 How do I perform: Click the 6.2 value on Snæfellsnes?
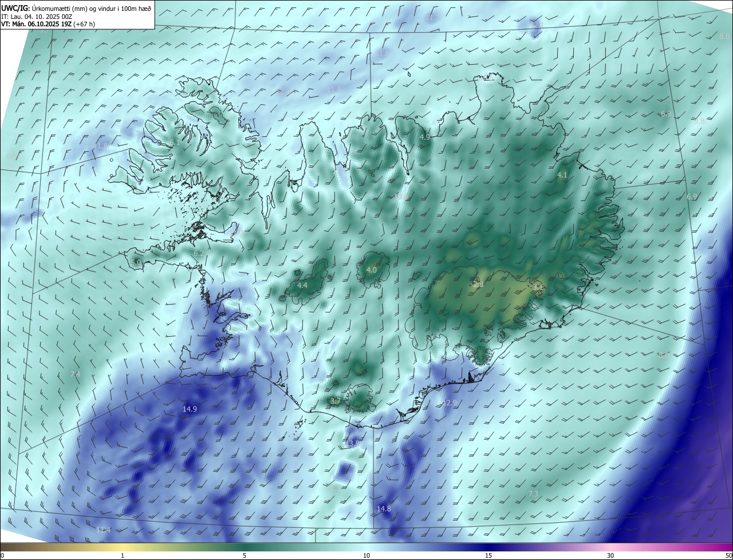pyautogui.click(x=199, y=253)
